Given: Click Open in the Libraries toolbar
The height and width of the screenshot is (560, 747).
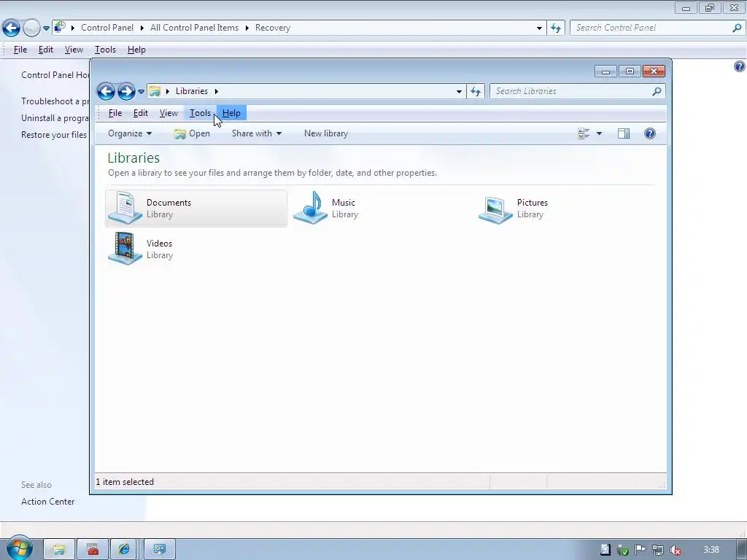Looking at the screenshot, I should [192, 133].
